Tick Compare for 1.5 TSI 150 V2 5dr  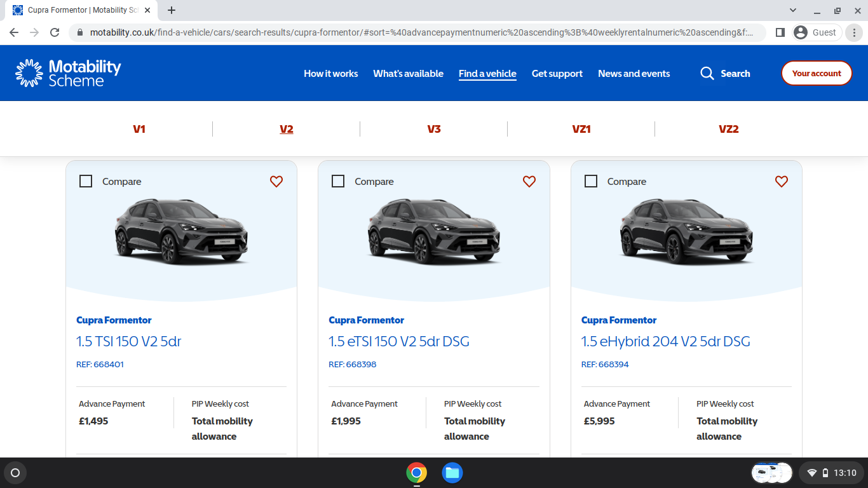point(86,181)
